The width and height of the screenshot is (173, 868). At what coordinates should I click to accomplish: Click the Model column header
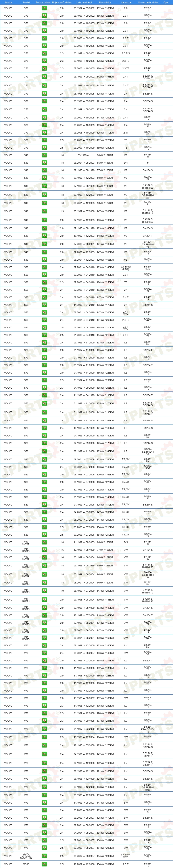(26, 2)
